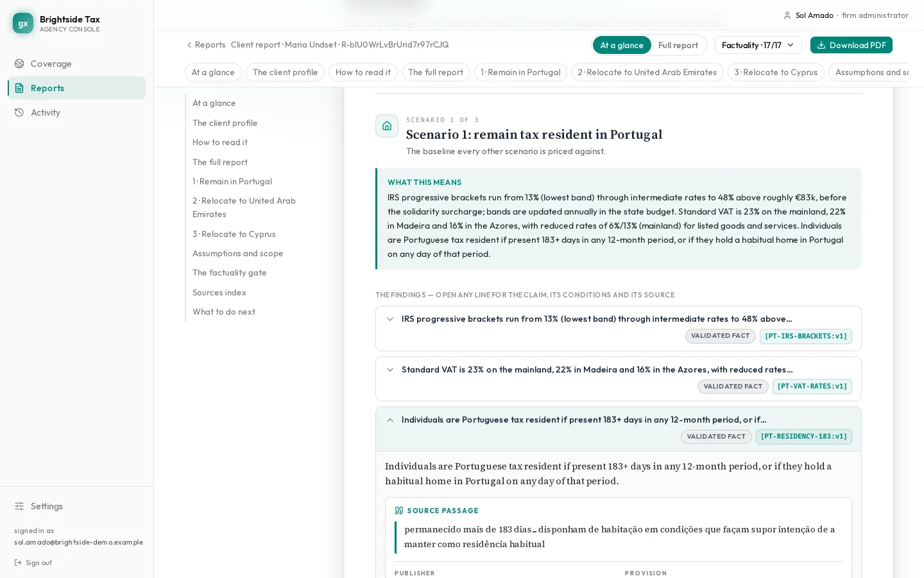The image size is (924, 578).
Task: Select The client profile chip
Action: point(285,73)
